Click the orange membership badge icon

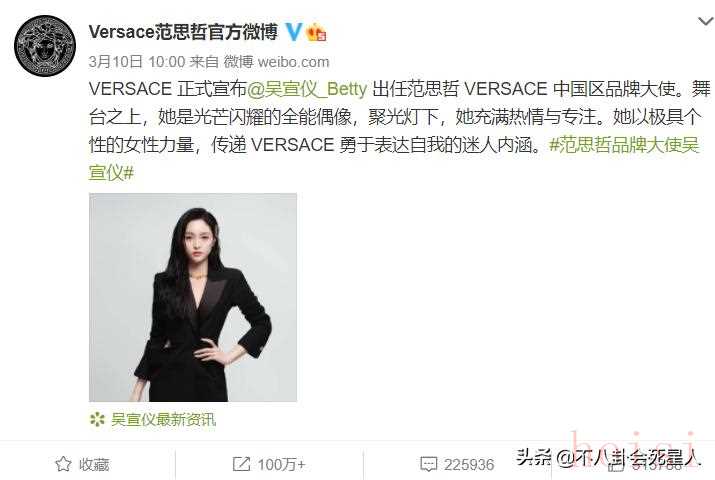coord(316,32)
